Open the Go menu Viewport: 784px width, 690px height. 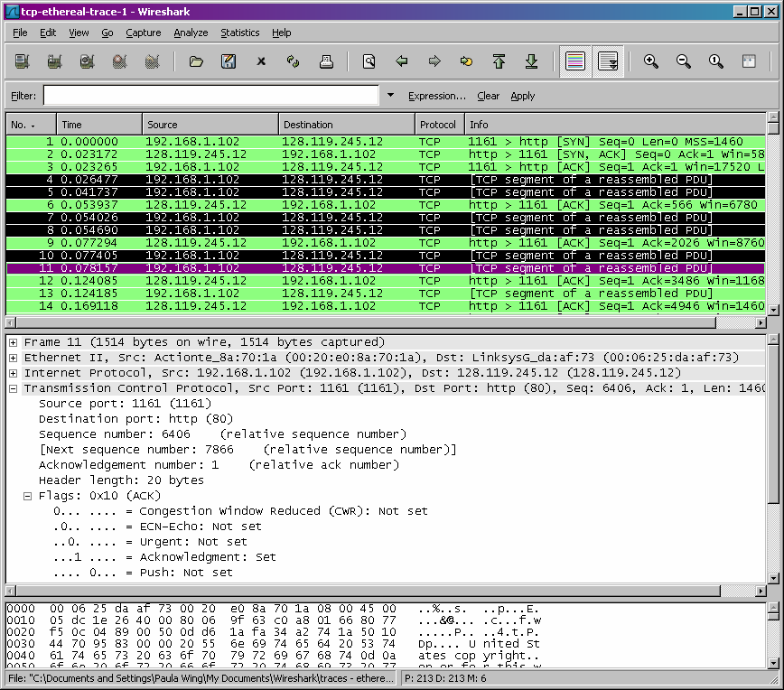107,33
